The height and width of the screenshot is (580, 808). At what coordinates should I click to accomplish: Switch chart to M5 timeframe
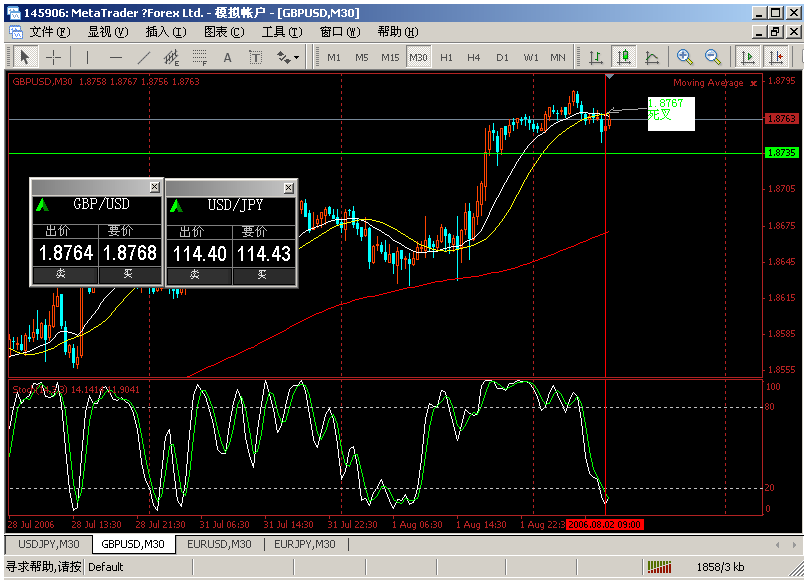tap(362, 57)
